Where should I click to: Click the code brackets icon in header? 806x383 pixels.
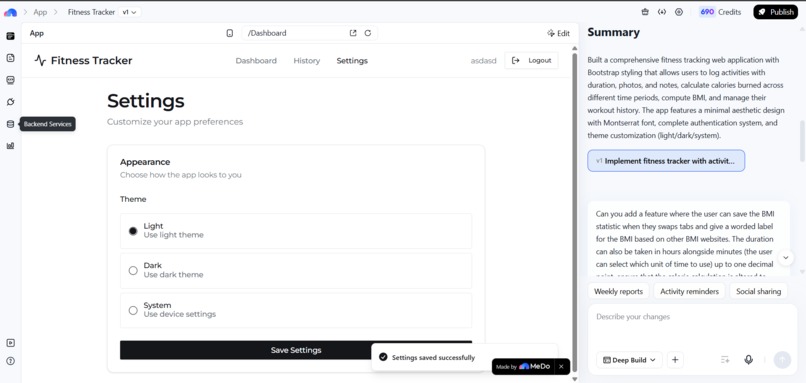[x=662, y=12]
